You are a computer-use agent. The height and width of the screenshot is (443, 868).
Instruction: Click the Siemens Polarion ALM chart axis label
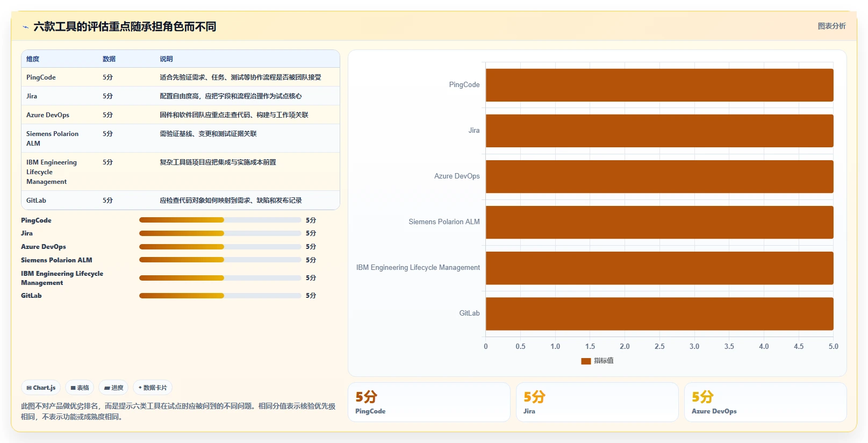[444, 222]
